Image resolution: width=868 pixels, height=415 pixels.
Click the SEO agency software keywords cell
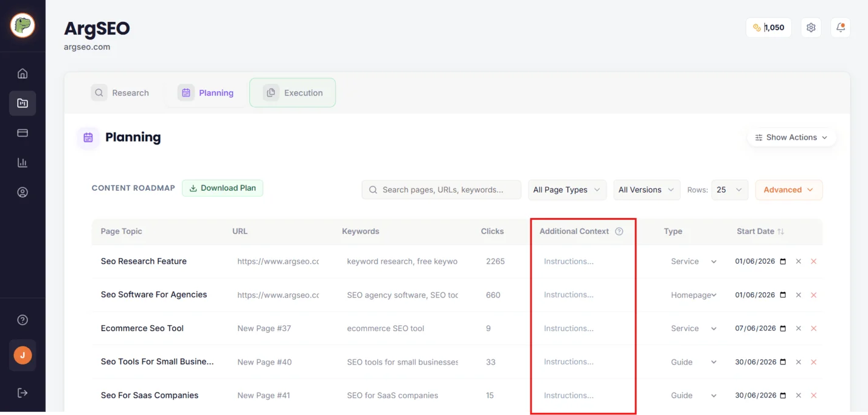click(x=402, y=295)
